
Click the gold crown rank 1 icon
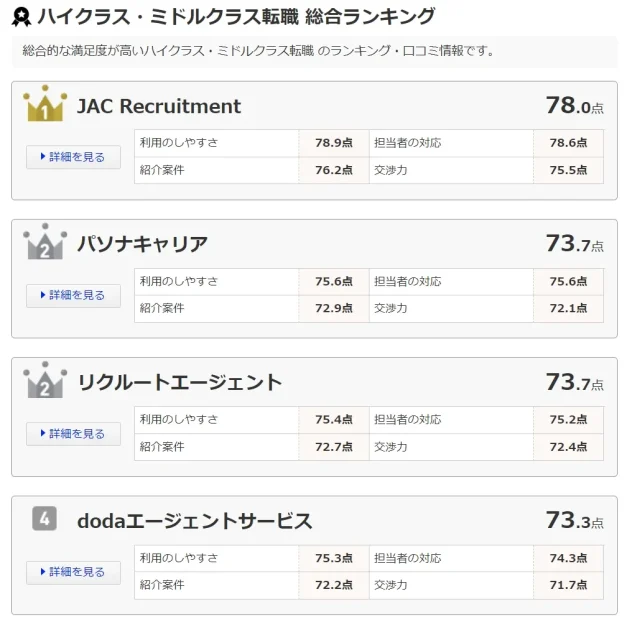pyautogui.click(x=45, y=104)
